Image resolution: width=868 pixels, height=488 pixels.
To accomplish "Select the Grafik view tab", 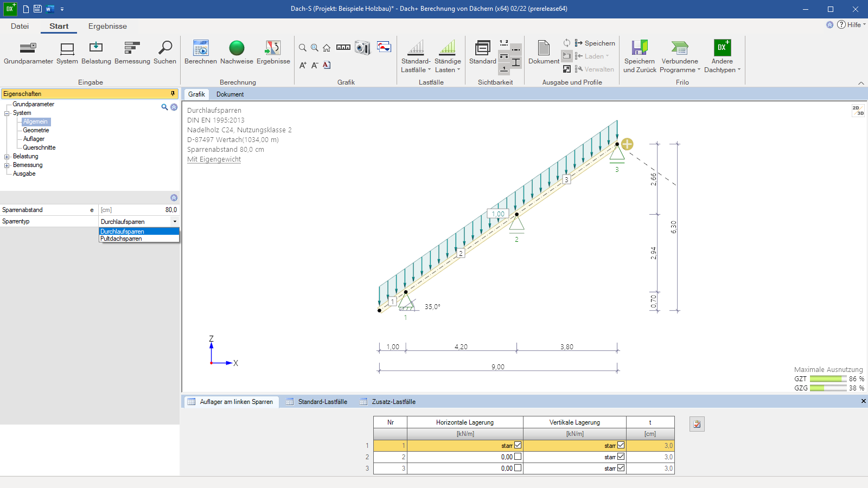I will point(196,94).
